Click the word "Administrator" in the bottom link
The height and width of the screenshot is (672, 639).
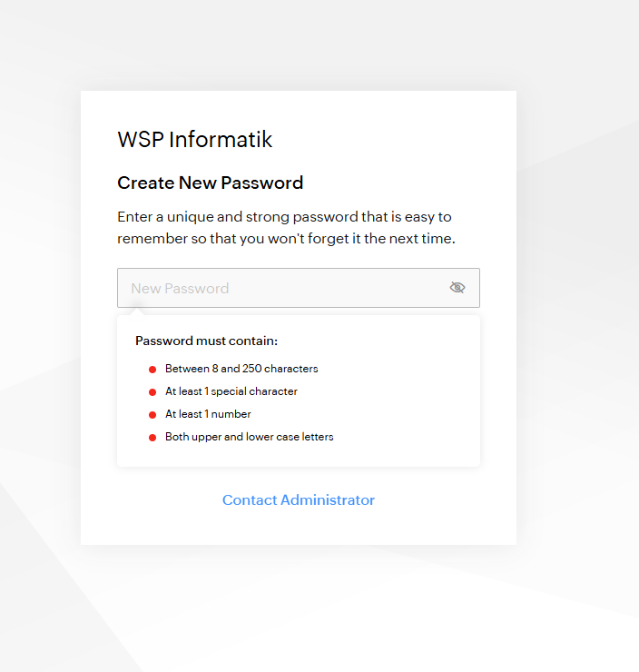328,500
